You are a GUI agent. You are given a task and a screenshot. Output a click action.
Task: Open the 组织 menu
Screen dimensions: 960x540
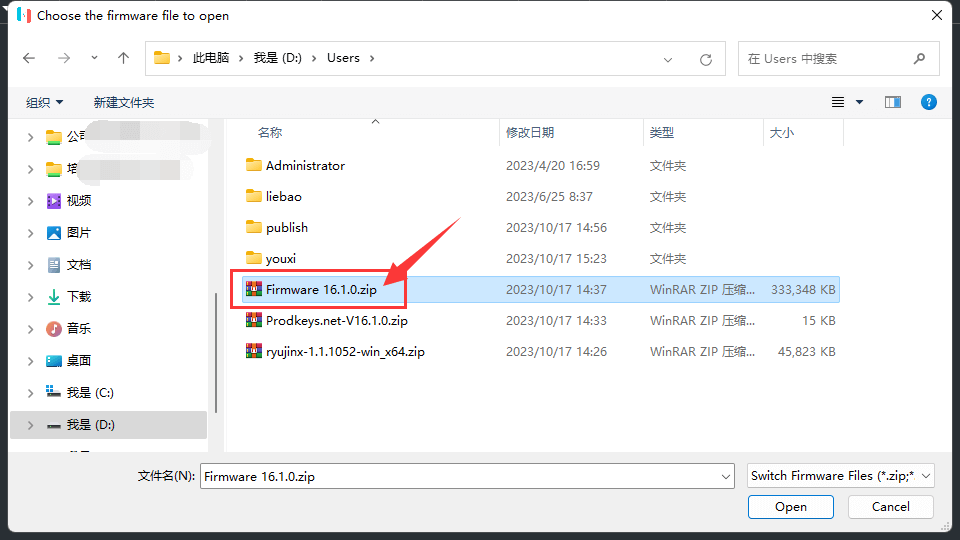[x=44, y=102]
